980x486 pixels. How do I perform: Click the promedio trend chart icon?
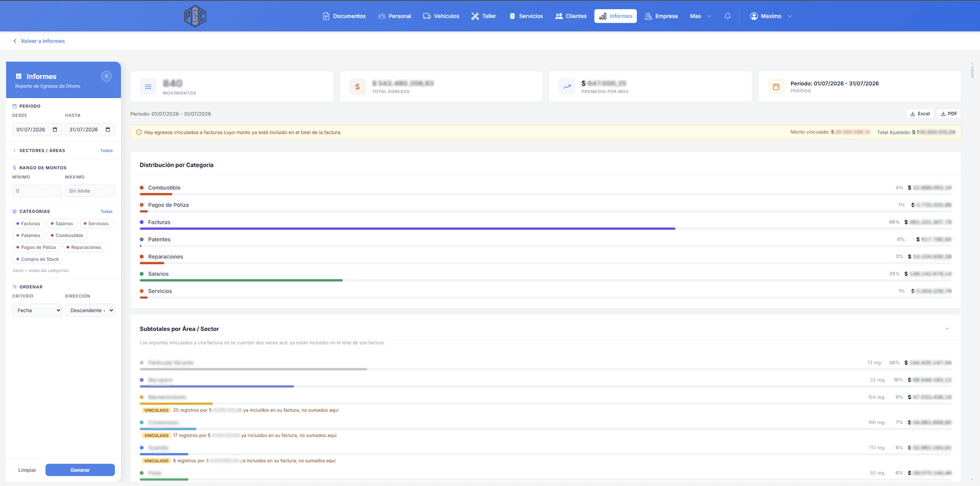click(567, 87)
